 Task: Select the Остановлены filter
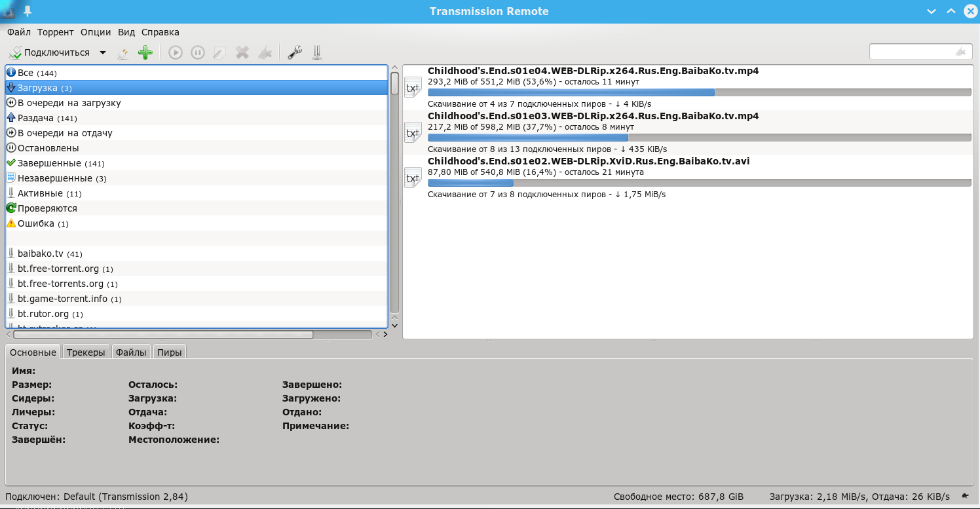tap(197, 148)
